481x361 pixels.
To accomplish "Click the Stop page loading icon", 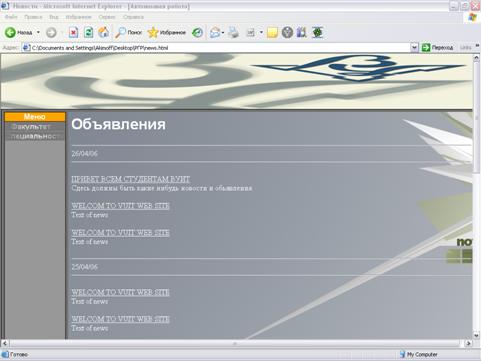I will coord(73,32).
